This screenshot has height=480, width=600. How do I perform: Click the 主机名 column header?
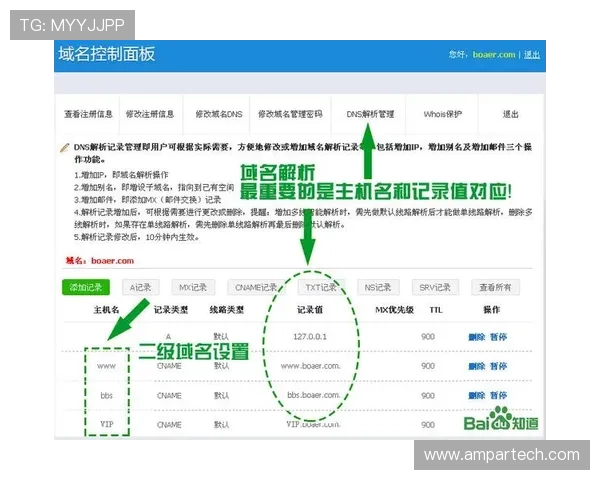point(106,310)
